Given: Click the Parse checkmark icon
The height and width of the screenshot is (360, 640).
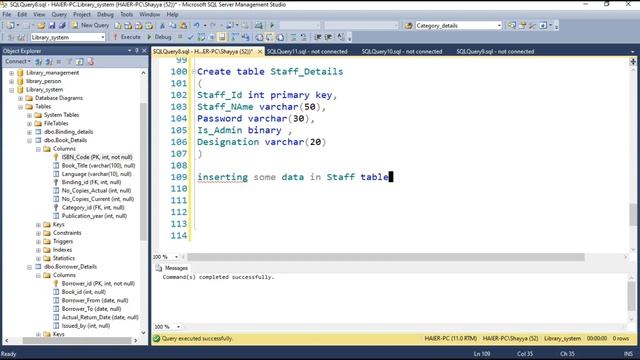Looking at the screenshot, I should 190,37.
